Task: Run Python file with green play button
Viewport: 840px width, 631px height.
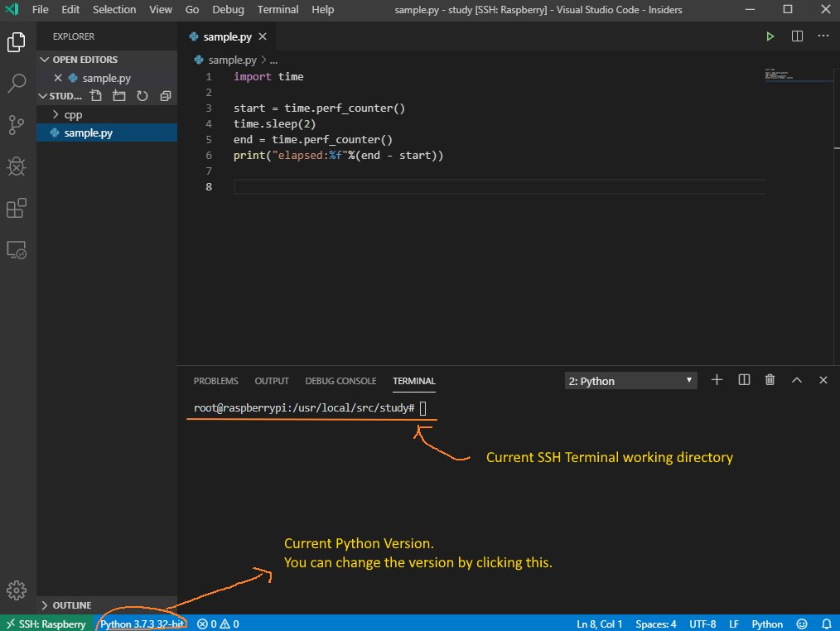Action: coord(770,36)
